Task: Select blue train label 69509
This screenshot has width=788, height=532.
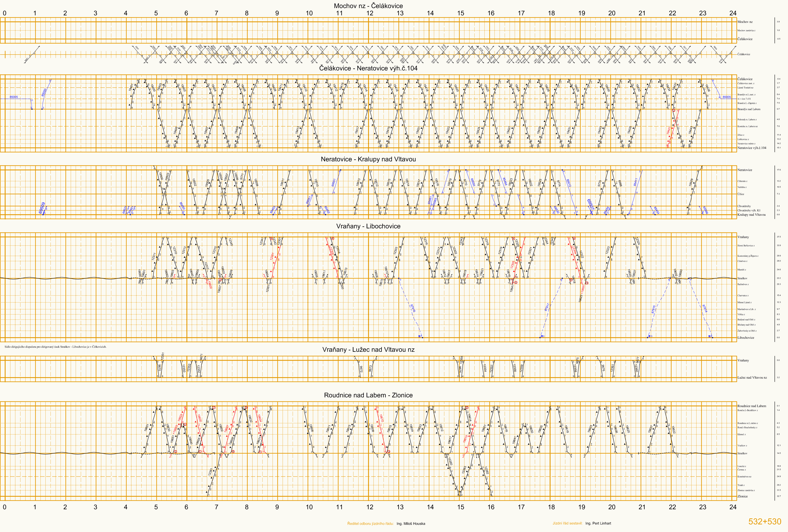Action: (42, 207)
